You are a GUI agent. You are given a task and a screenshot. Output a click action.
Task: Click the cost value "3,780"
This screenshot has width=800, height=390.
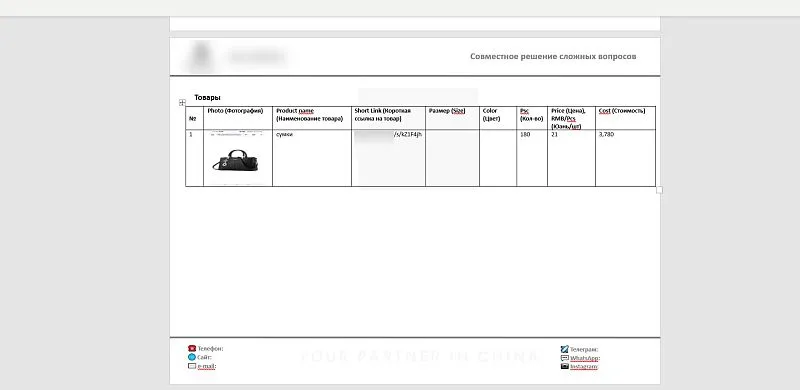pyautogui.click(x=606, y=135)
